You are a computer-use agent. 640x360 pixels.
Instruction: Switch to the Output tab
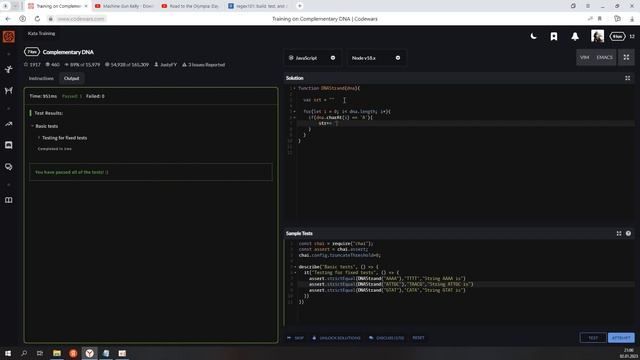71,78
